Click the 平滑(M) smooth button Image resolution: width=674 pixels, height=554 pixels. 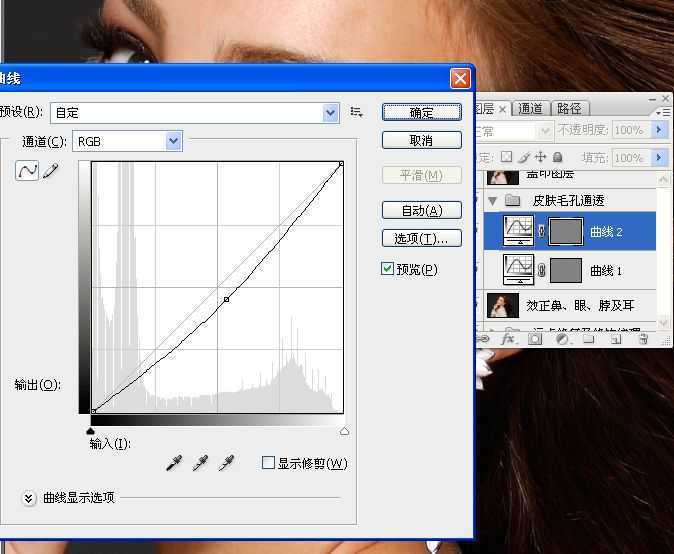point(422,175)
